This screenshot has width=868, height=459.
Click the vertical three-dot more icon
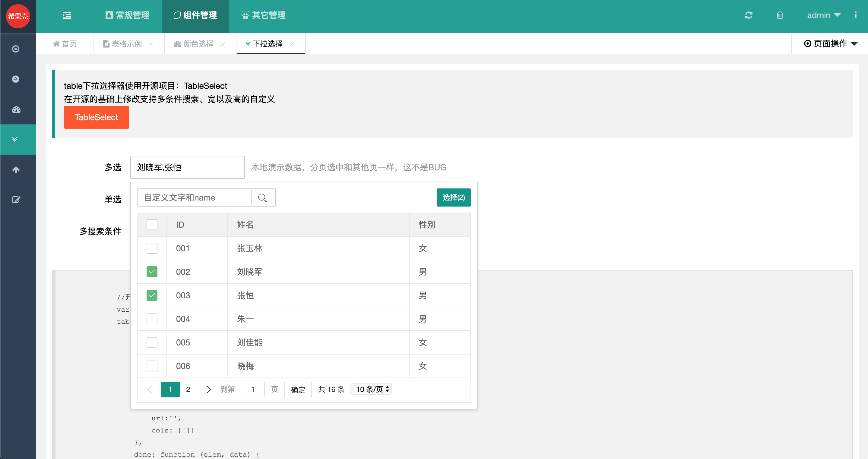tap(855, 15)
